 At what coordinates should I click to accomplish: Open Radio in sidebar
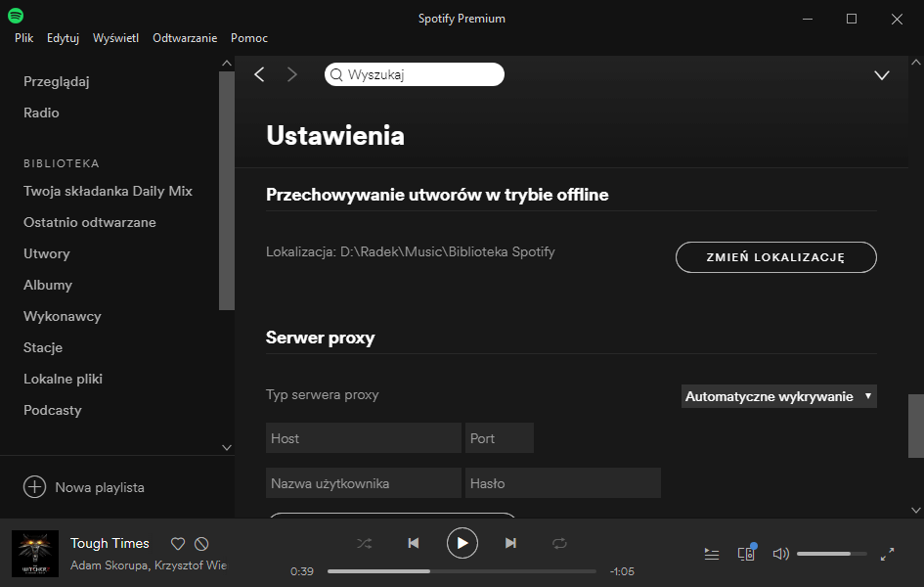click(x=41, y=113)
